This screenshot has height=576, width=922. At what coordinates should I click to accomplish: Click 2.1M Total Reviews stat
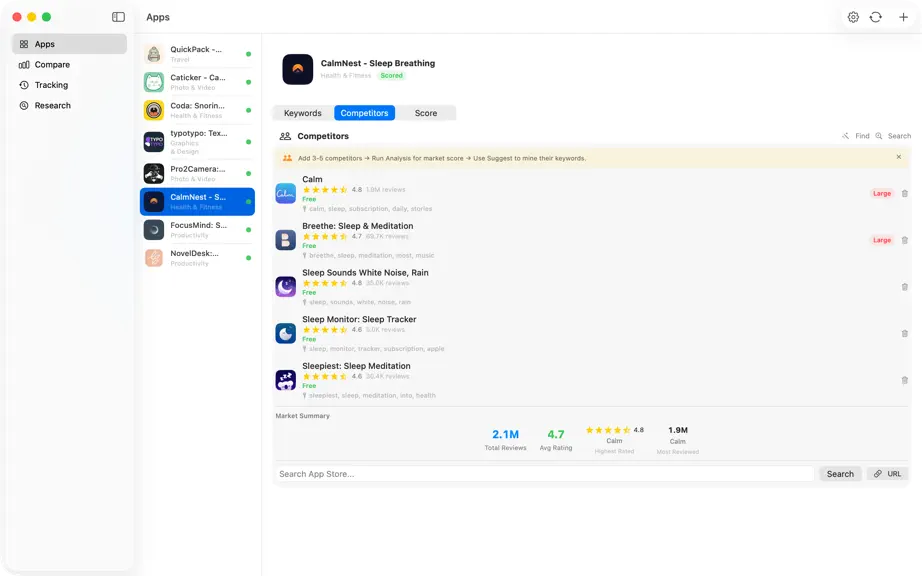tap(505, 440)
